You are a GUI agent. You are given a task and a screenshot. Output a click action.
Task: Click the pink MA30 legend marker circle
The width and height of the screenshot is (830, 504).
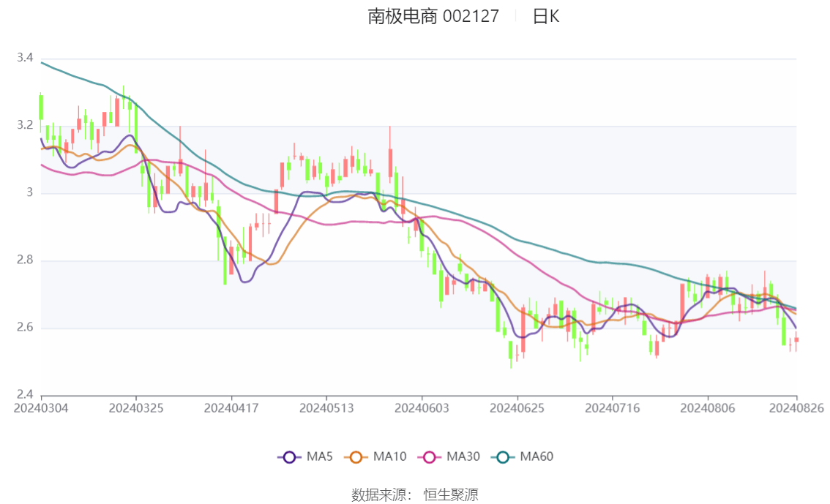430,457
